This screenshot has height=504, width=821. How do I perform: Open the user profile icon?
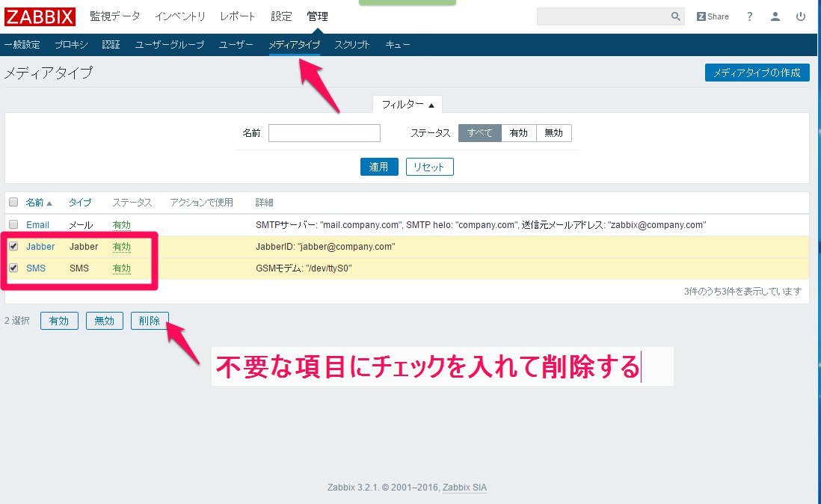pos(775,16)
